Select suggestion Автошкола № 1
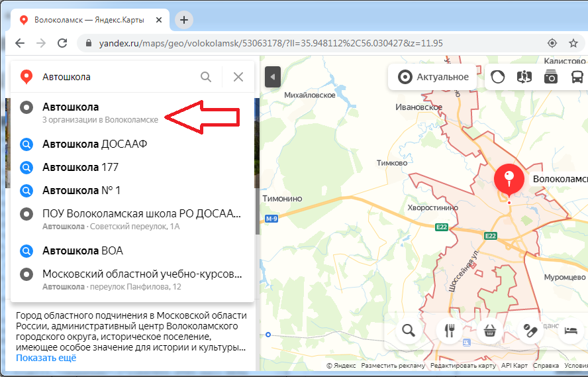The image size is (588, 377). point(132,191)
